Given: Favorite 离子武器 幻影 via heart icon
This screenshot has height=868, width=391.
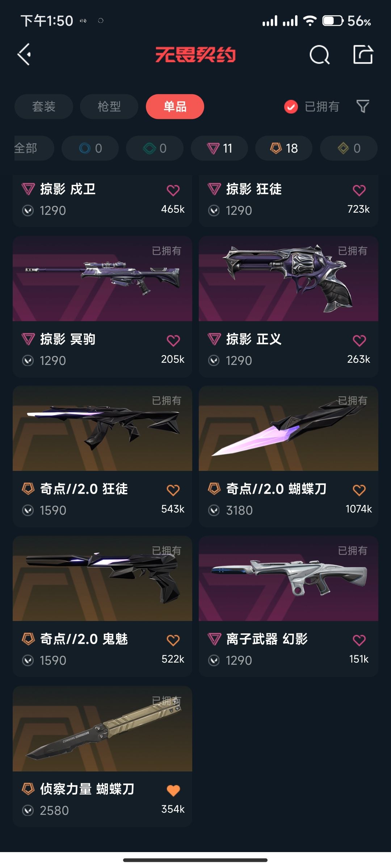Looking at the screenshot, I should click(359, 641).
